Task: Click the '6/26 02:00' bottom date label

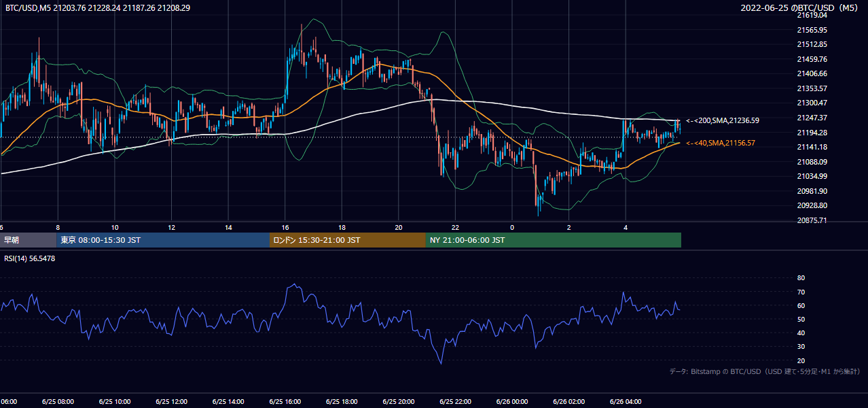Action: click(568, 401)
